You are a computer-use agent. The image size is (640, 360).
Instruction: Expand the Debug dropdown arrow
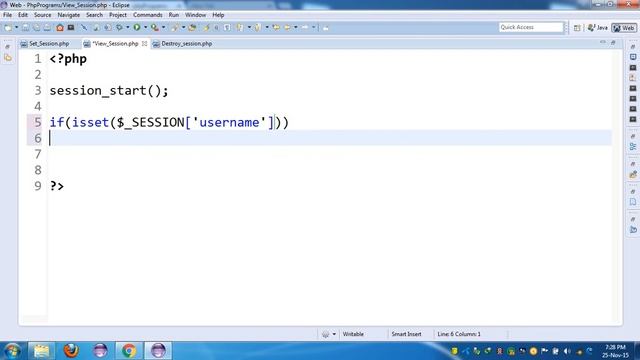coord(127,28)
